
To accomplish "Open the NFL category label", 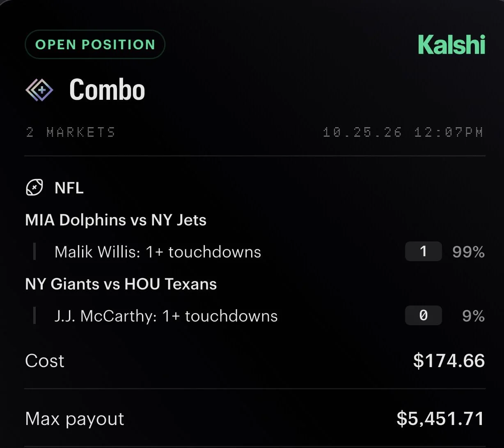I will click(x=69, y=188).
